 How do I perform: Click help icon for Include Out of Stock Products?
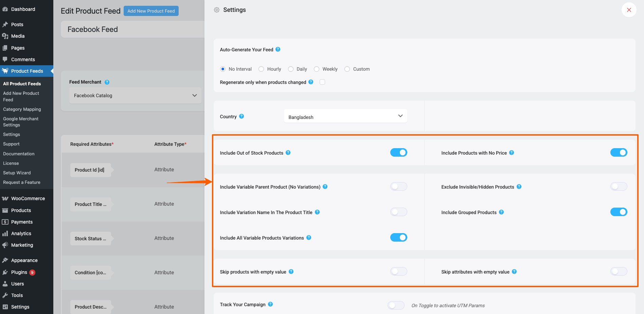pyautogui.click(x=288, y=153)
